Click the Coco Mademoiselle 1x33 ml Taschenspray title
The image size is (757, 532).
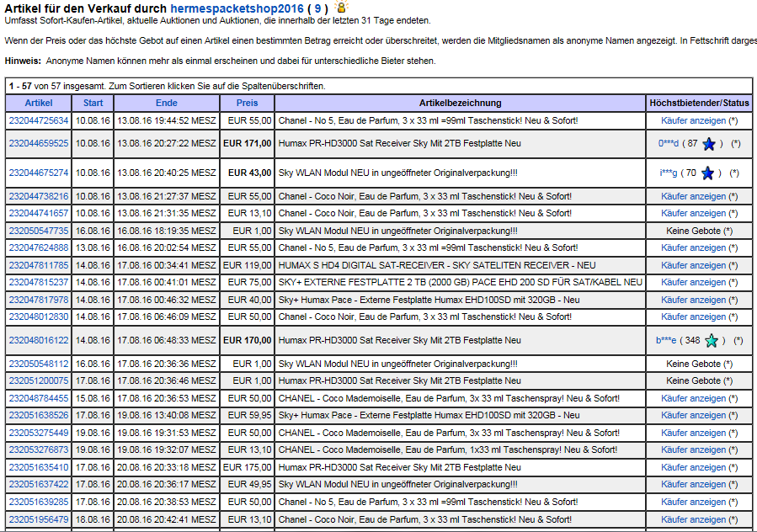447,450
